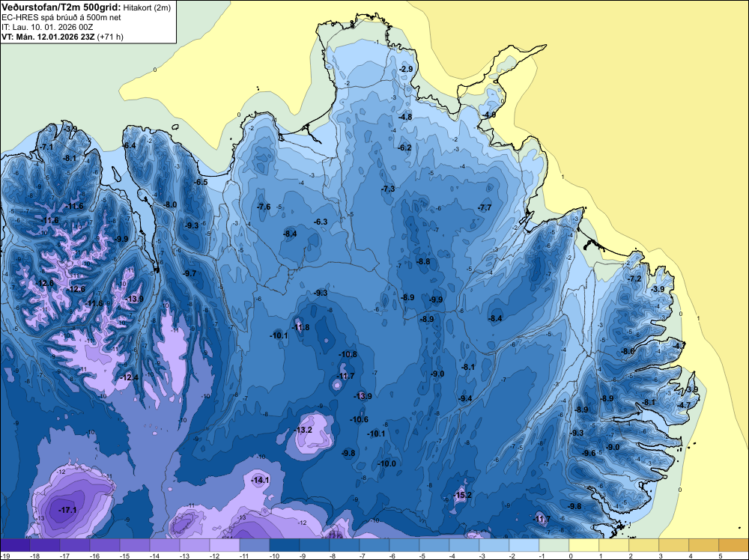The image size is (749, 560).
Task: Select the -4.8 temperature label
Action: pyautogui.click(x=405, y=117)
